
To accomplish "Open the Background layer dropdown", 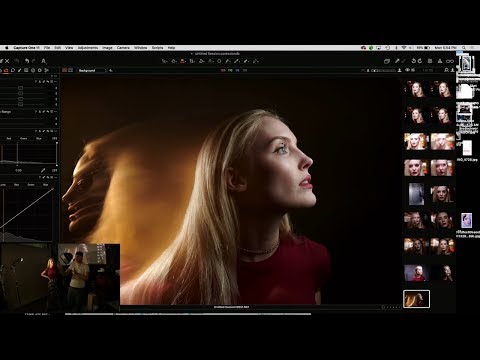I will (x=92, y=70).
